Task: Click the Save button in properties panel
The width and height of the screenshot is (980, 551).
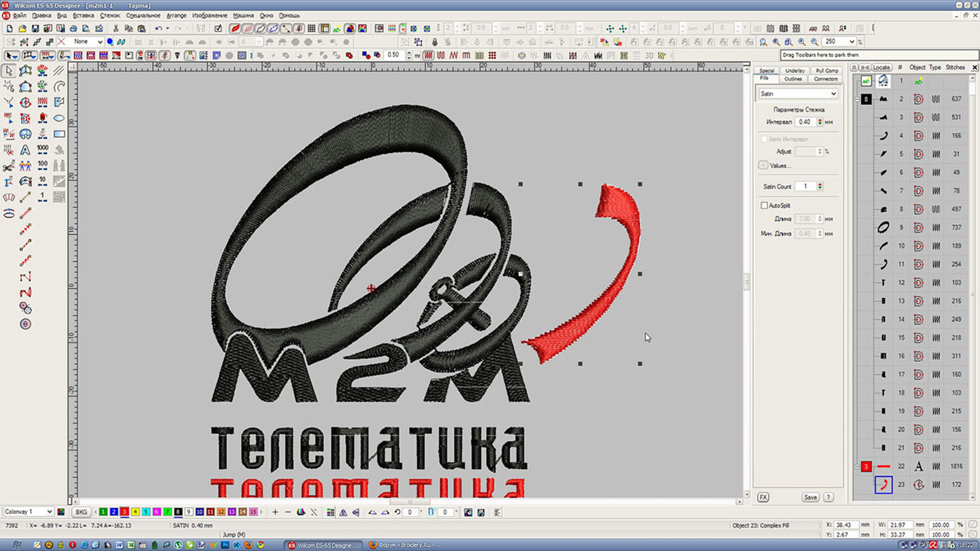Action: pos(810,497)
